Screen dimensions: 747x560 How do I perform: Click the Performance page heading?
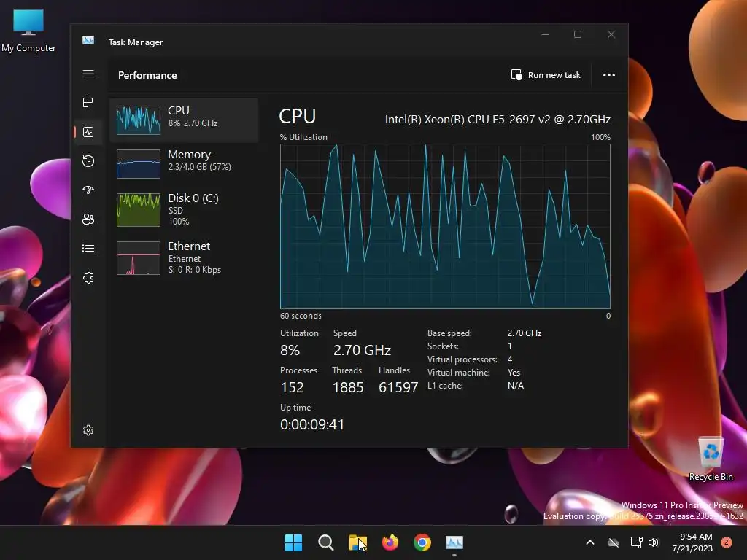click(147, 75)
